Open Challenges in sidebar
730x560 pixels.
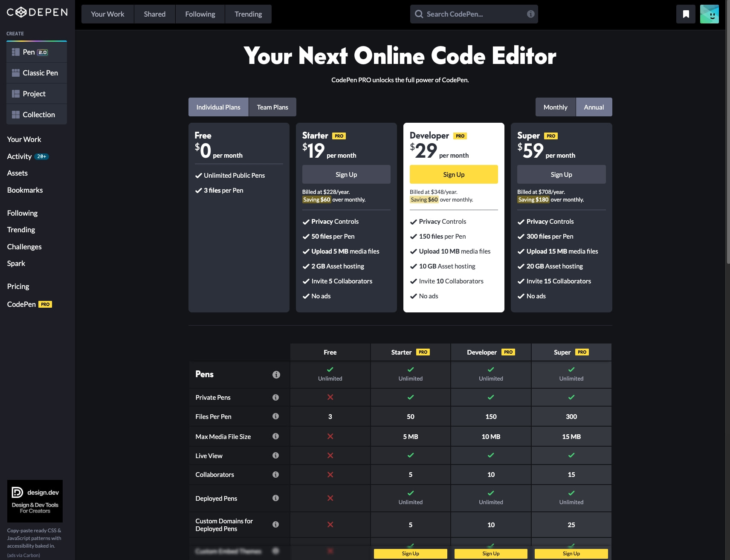coord(24,247)
